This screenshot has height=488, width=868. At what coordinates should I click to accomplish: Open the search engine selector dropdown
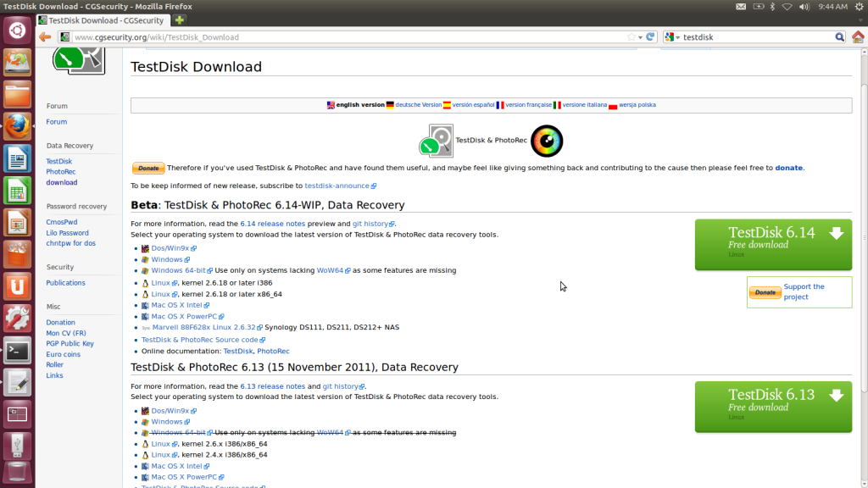672,37
